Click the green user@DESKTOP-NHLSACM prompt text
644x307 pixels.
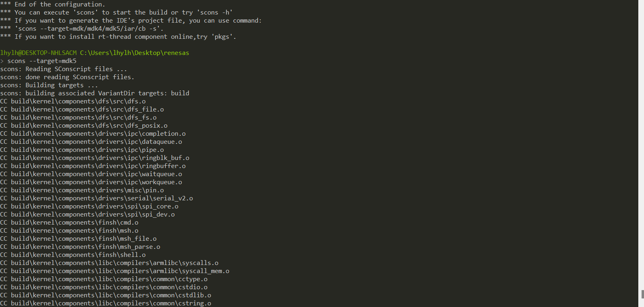[38, 53]
